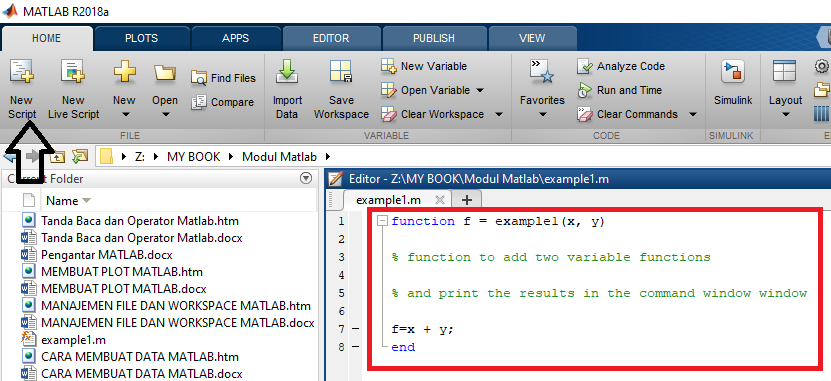831x381 pixels.
Task: Sort files by Name column header
Action: 68,201
